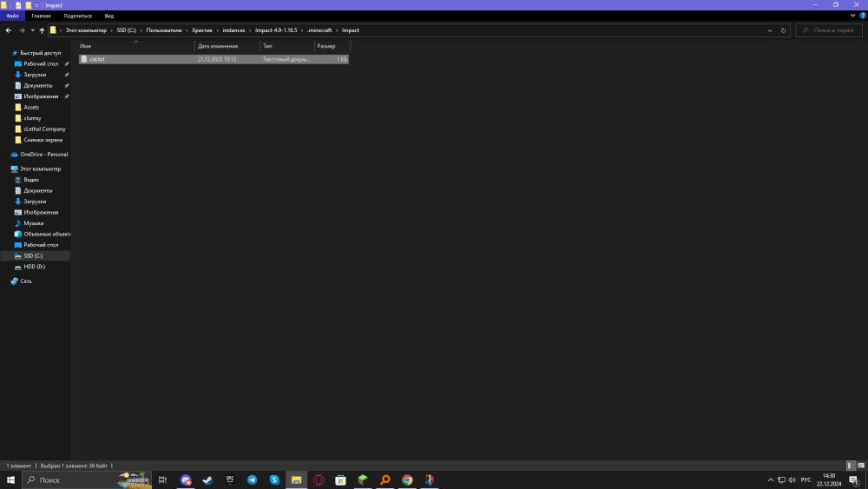Select Быстрый доступ in the navigation pane
The image size is (868, 489).
[x=41, y=53]
